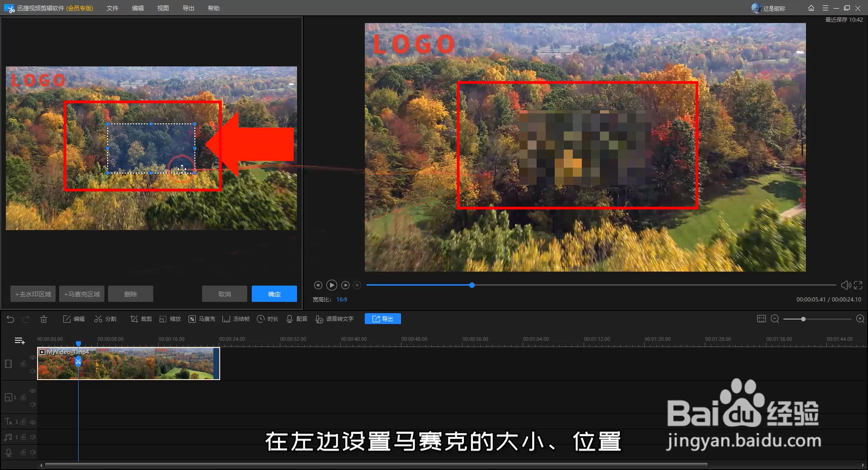
Task: Open the 缩放 zoom tool
Action: (x=170, y=319)
